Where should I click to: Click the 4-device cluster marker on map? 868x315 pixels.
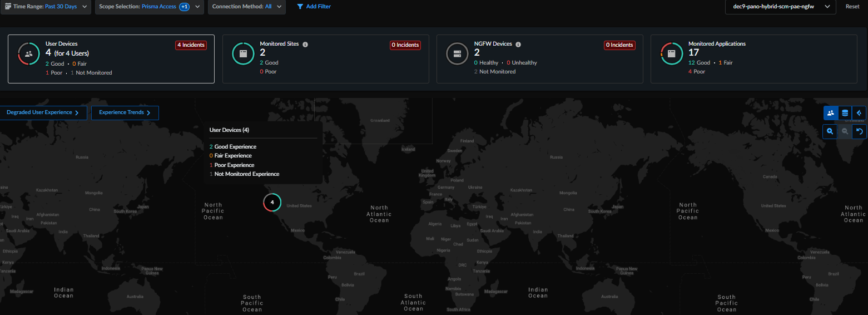[x=272, y=203]
